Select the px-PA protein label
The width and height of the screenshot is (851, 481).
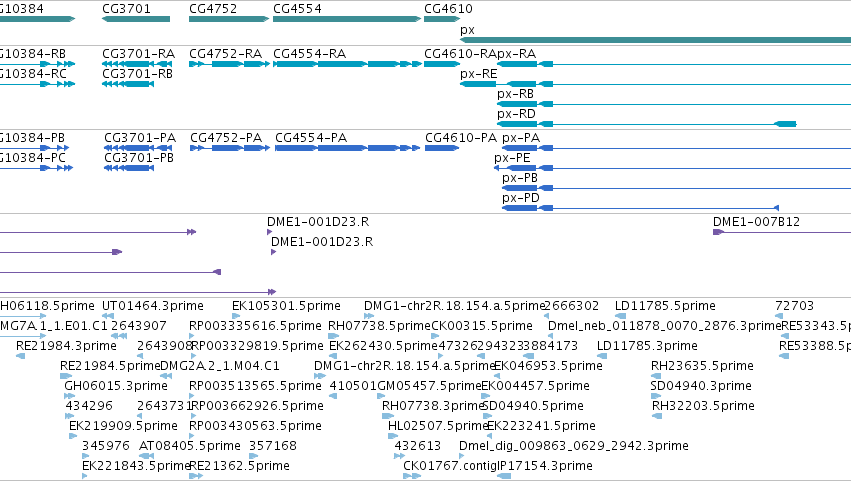521,138
